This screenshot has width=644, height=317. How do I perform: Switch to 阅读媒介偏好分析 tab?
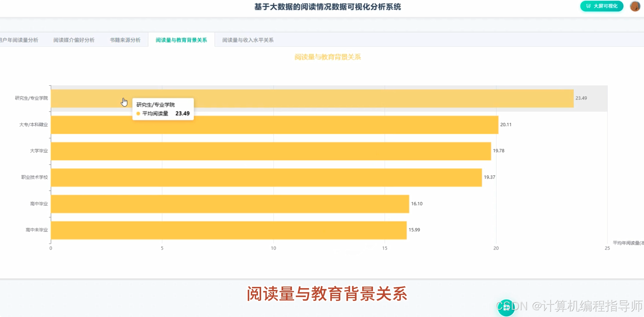[x=74, y=40]
